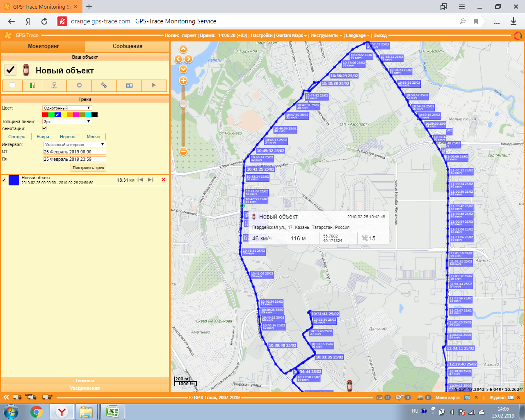Image resolution: width=525 pixels, height=420 pixels.
Task: Expand the Интервал dropdown
Action: [x=74, y=144]
